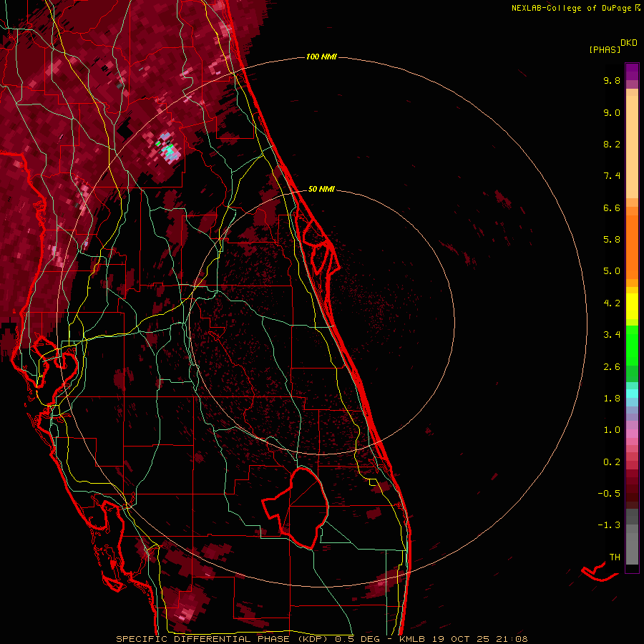This screenshot has width=644, height=644.
Task: Click the bright green segment of color bar
Action: click(632, 346)
